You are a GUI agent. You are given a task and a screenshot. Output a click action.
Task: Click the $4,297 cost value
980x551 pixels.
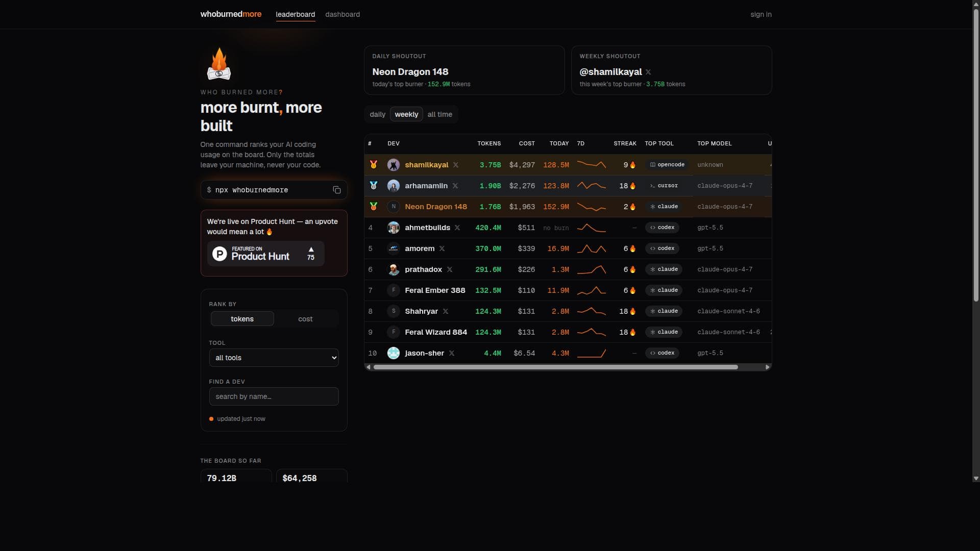(x=522, y=165)
